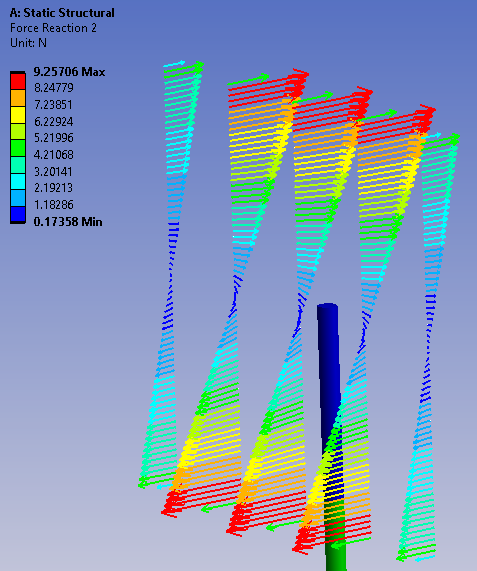Click the dark blue legend color band
The height and width of the screenshot is (571, 477).
pos(18,215)
